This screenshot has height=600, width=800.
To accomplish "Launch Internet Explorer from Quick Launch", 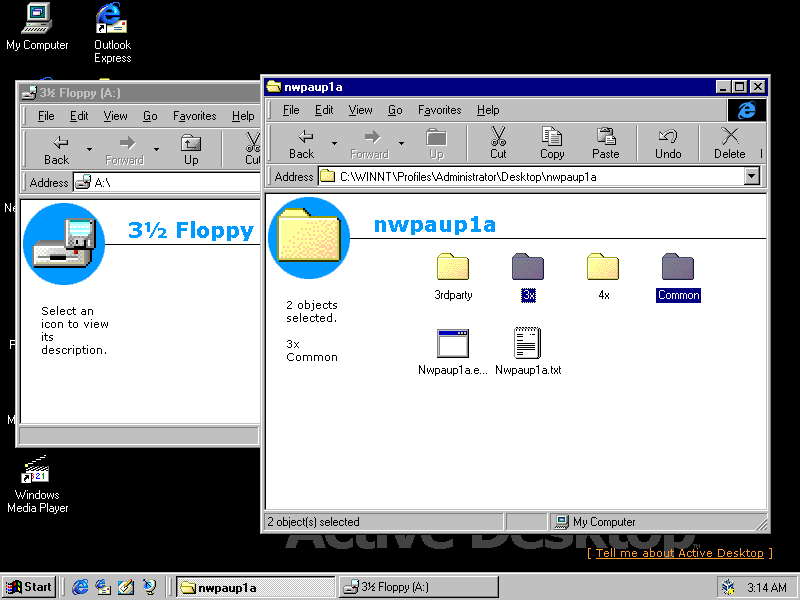I will coord(80,587).
